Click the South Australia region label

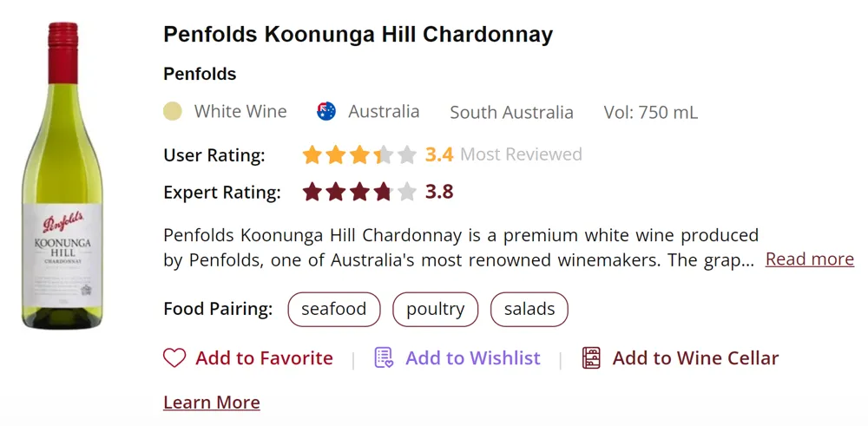tap(511, 113)
